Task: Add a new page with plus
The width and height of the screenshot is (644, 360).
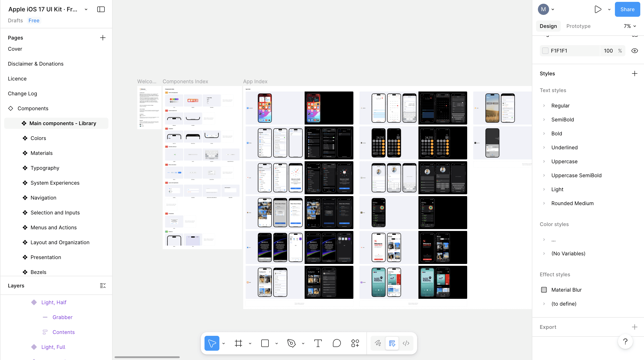Action: pyautogui.click(x=103, y=38)
